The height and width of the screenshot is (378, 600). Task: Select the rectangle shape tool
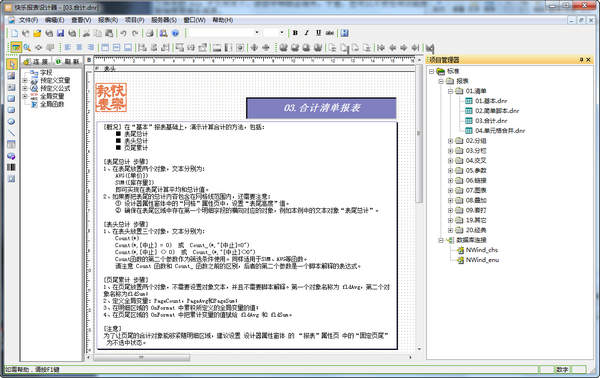click(x=11, y=98)
